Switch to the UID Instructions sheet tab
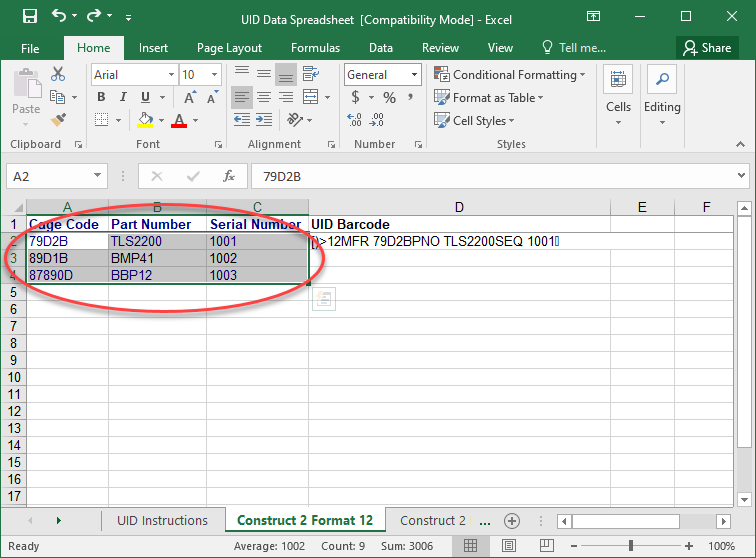Screen dimensions: 756x558 pyautogui.click(x=162, y=520)
